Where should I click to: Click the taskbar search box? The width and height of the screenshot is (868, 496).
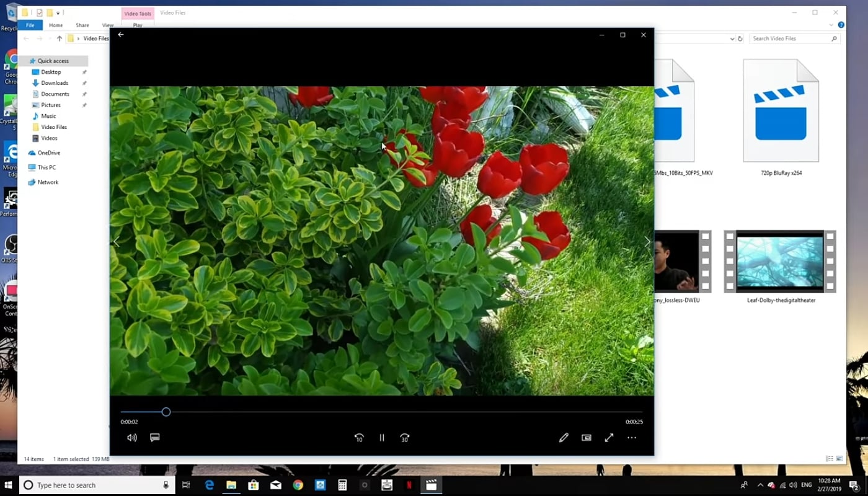tap(97, 485)
